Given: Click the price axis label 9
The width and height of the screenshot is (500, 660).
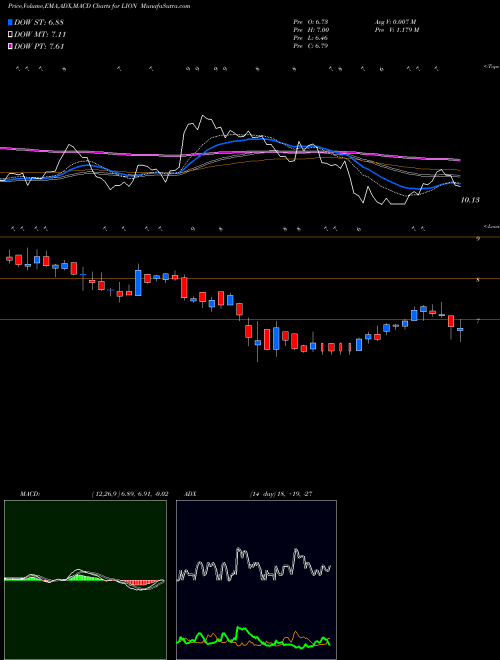Looking at the screenshot, I should coord(478,239).
